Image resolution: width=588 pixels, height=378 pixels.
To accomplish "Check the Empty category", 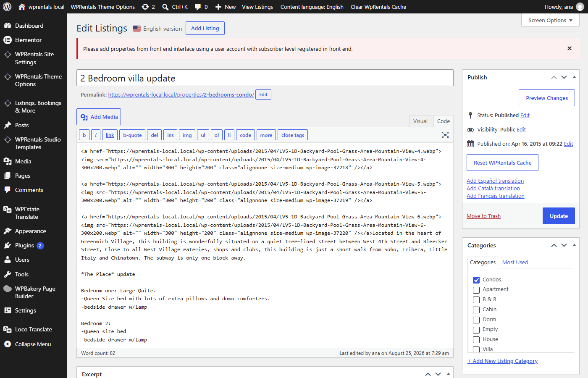I will click(476, 330).
